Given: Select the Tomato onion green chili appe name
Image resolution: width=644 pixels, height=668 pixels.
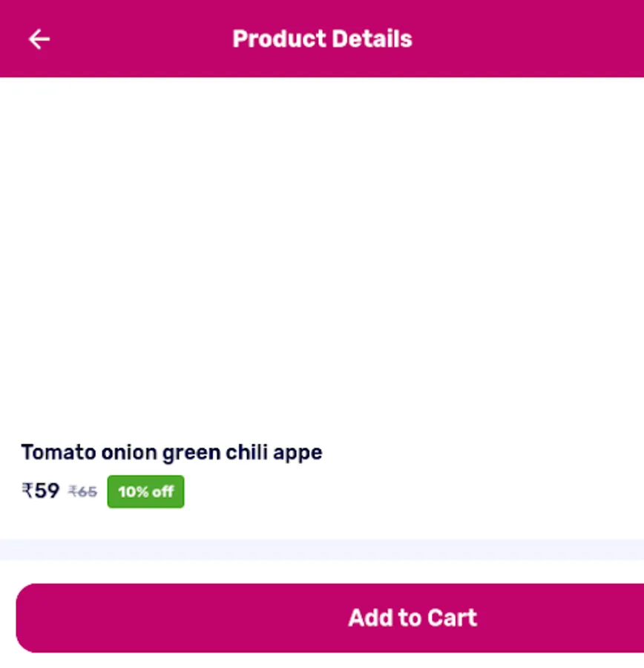Looking at the screenshot, I should [171, 452].
